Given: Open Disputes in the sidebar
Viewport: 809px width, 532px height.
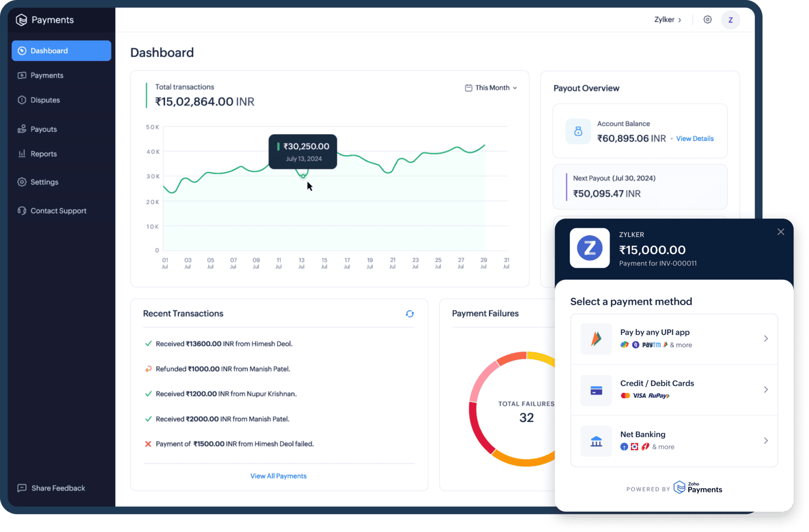Looking at the screenshot, I should (45, 100).
